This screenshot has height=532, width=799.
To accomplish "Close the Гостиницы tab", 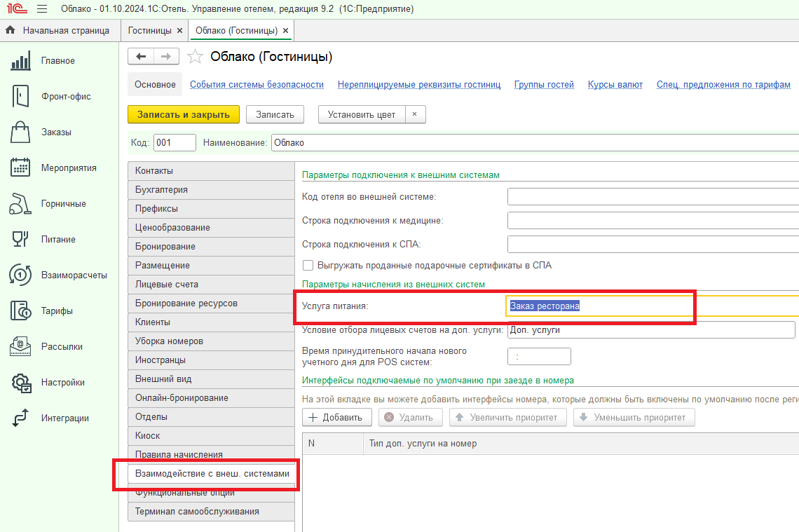I will click(179, 31).
